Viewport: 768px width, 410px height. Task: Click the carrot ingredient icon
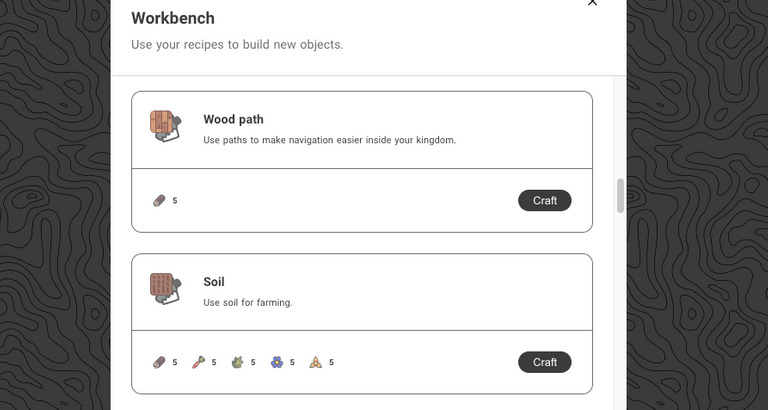198,362
